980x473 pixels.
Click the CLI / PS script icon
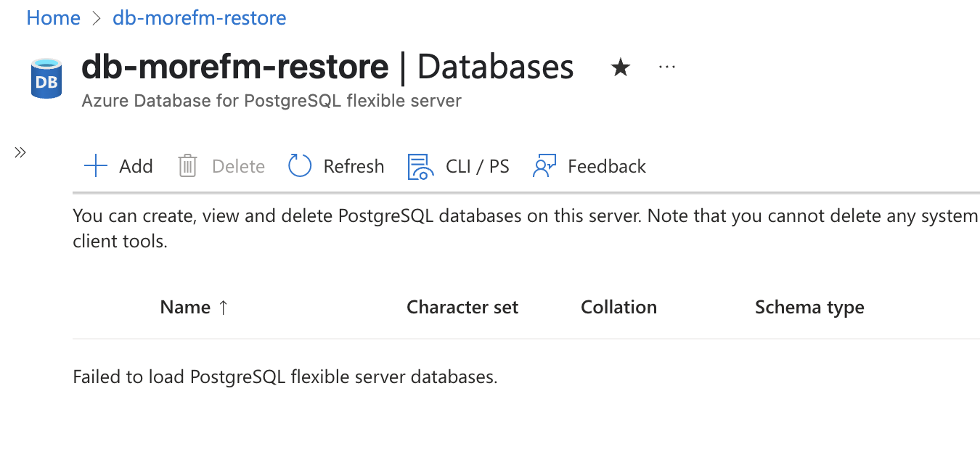click(x=419, y=166)
